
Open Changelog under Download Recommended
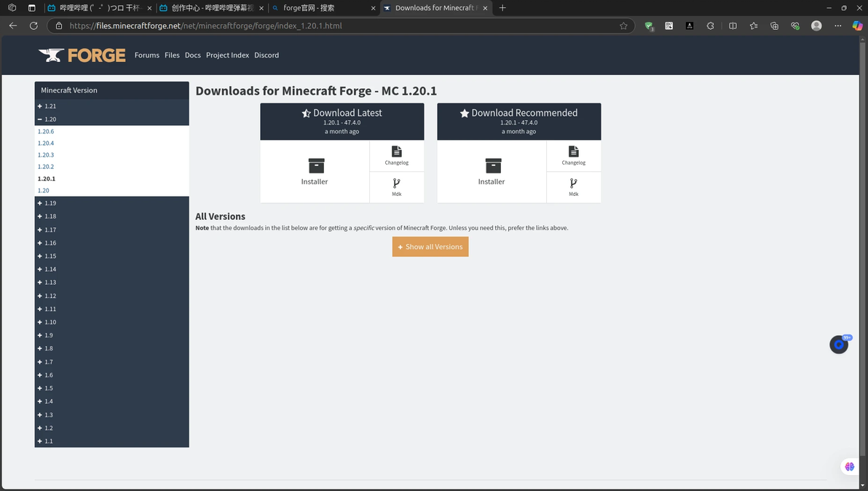574,156
